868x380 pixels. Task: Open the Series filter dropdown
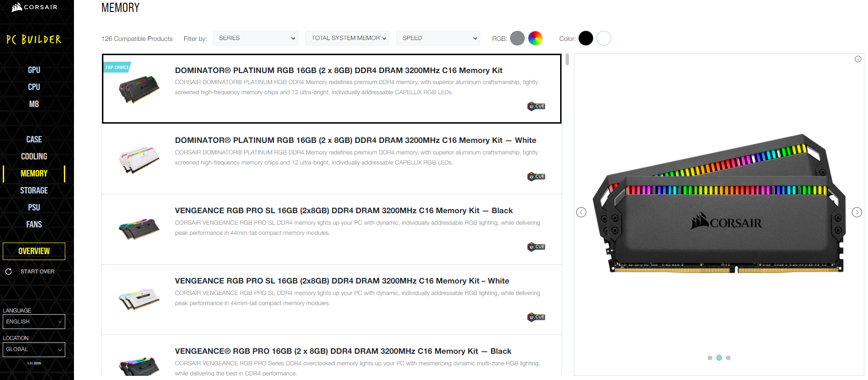tap(255, 38)
